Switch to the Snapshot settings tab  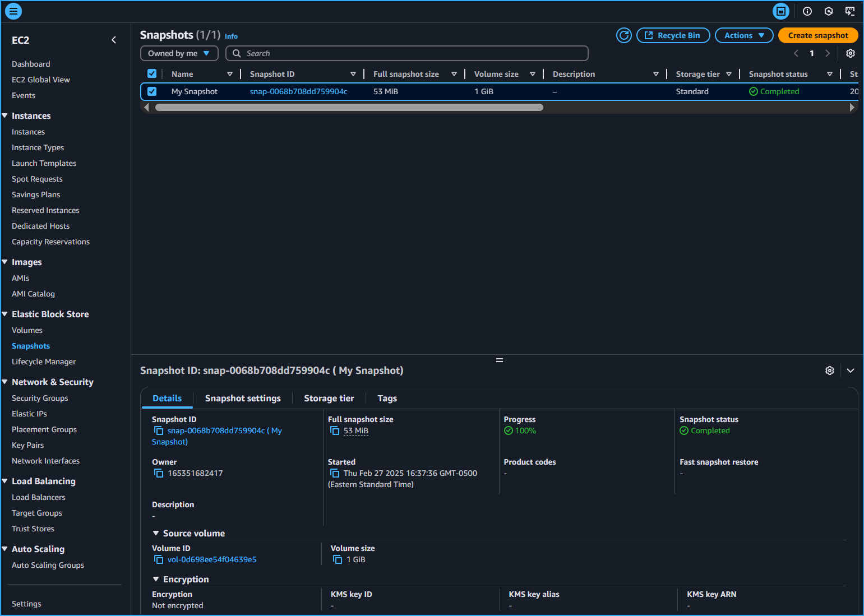coord(243,398)
